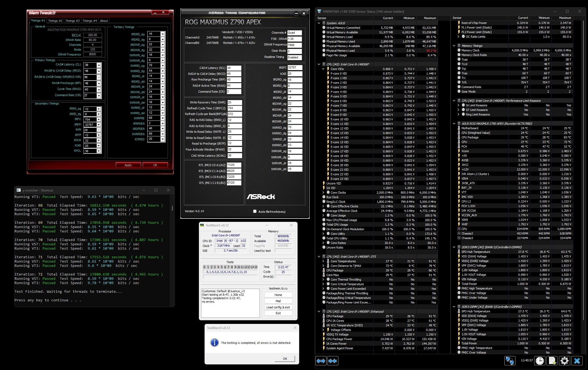Open tRDRD_sg dropdown in Tertiary Timings

tap(163, 34)
